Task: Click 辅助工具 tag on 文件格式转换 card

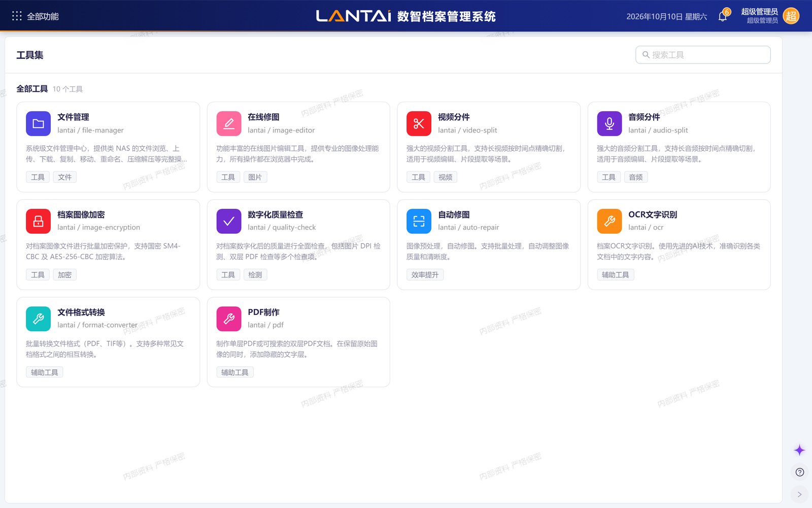Action: click(45, 372)
